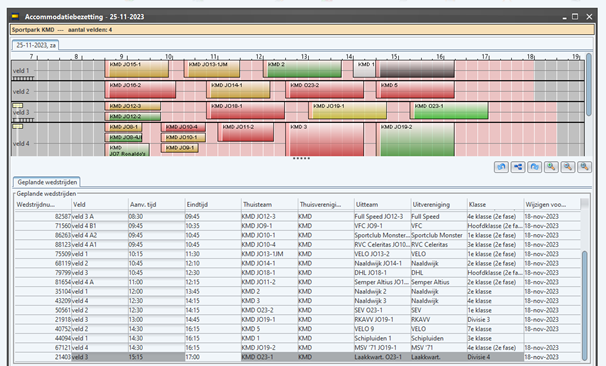This screenshot has width=606, height=366.
Task: Click the match table vertical scrollbar
Action: point(584,286)
